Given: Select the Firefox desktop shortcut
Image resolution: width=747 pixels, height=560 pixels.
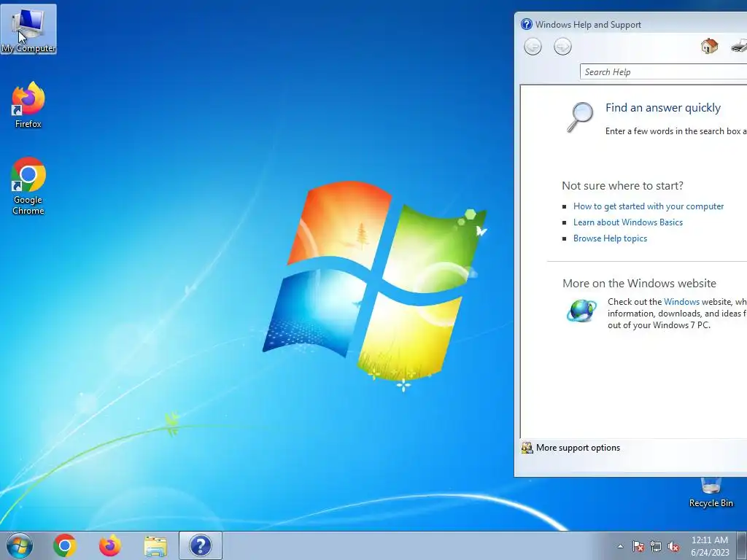Looking at the screenshot, I should (28, 105).
